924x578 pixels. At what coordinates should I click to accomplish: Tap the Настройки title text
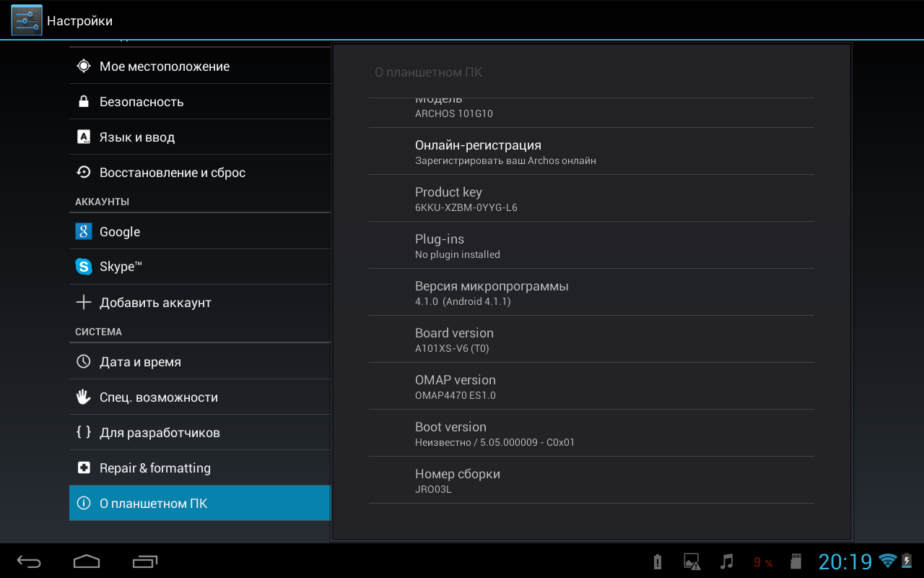point(79,21)
